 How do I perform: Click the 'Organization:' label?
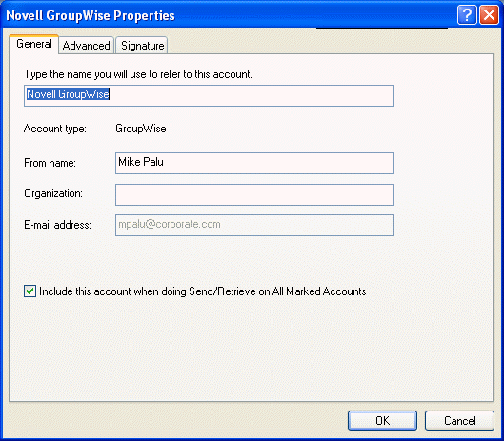click(x=53, y=193)
